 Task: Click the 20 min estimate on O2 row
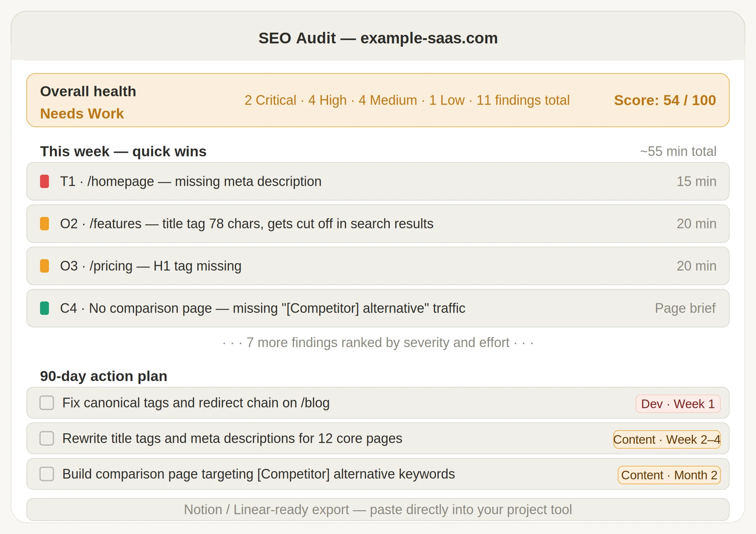[696, 224]
